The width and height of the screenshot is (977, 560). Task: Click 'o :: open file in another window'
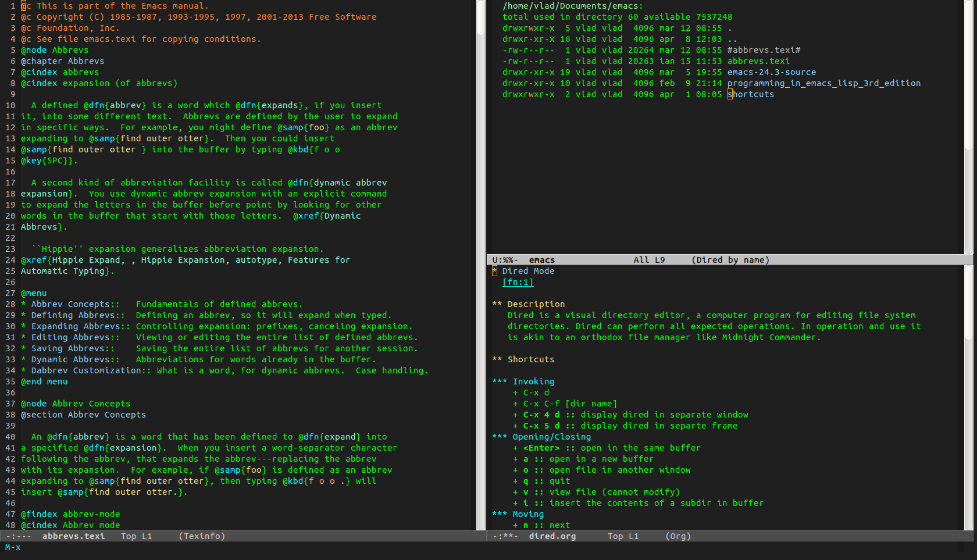click(x=602, y=470)
